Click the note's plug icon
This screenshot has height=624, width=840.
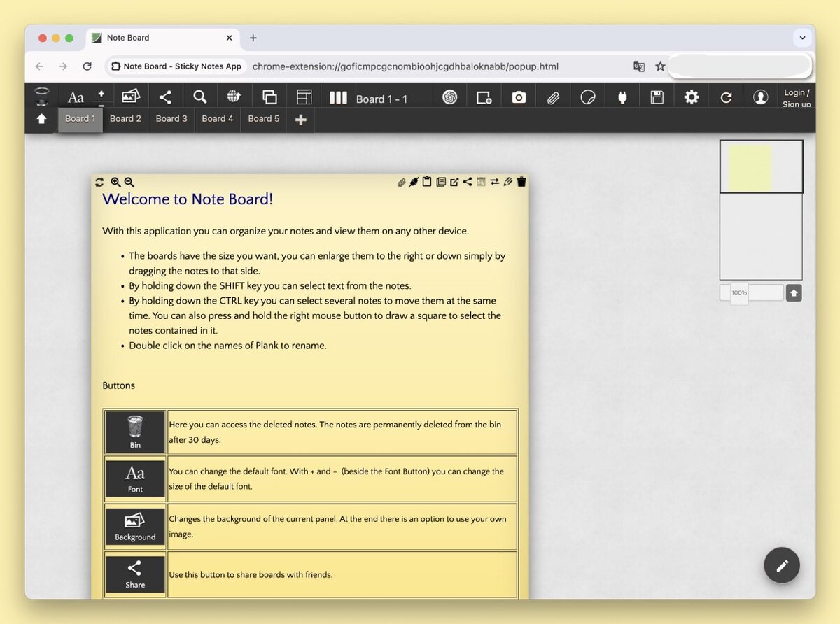413,182
